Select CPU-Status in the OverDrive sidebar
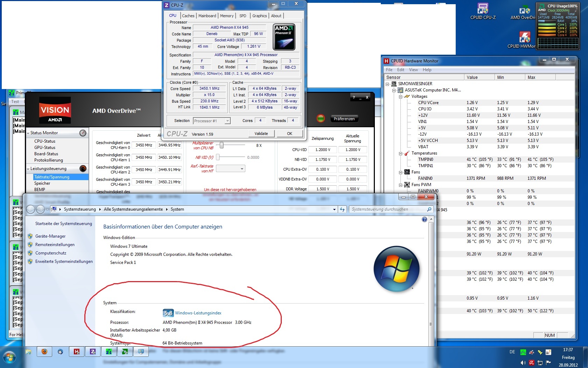This screenshot has height=368, width=588. [x=45, y=141]
